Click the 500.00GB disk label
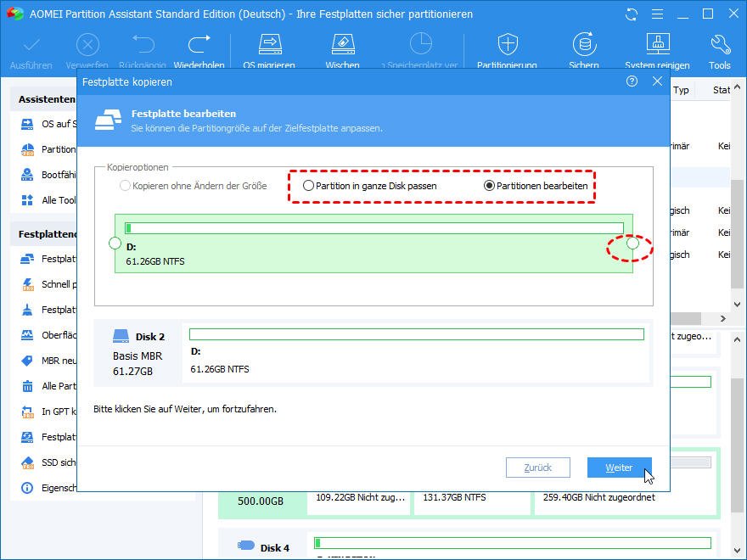The height and width of the screenshot is (560, 747). pyautogui.click(x=261, y=501)
